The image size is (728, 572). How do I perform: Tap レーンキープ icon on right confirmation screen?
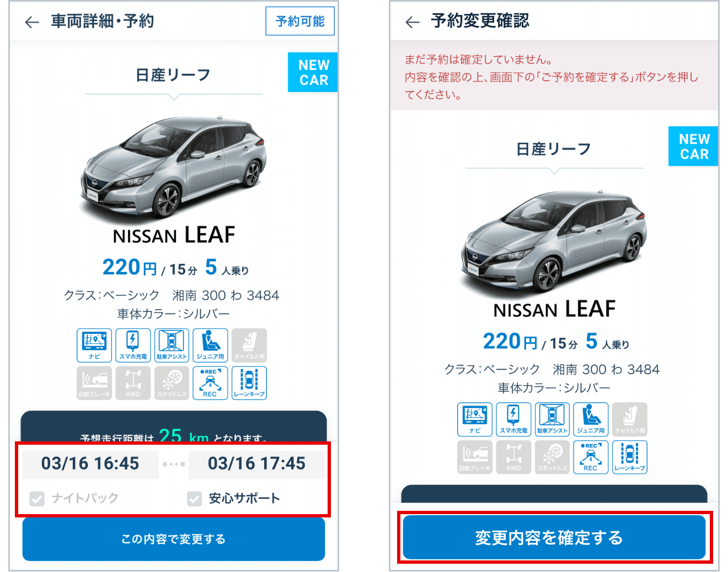click(630, 457)
